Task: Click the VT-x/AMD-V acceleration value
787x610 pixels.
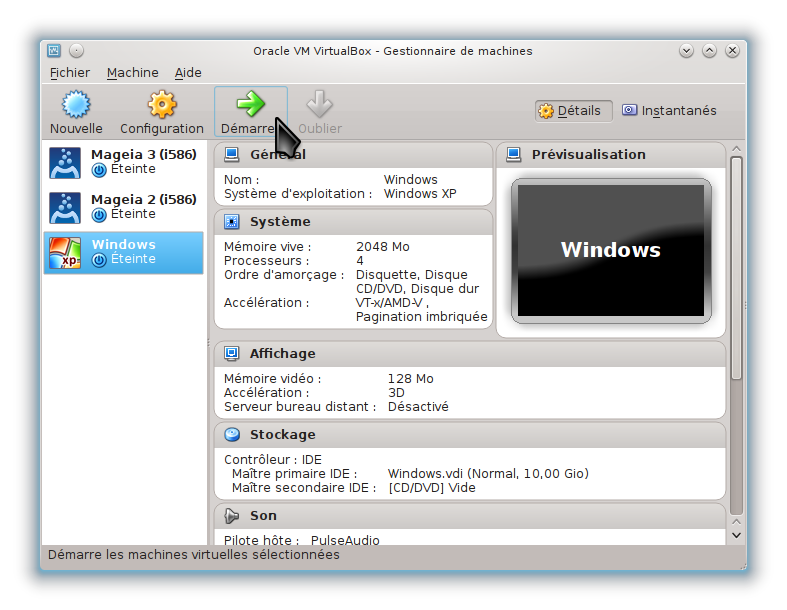Action: pos(392,303)
